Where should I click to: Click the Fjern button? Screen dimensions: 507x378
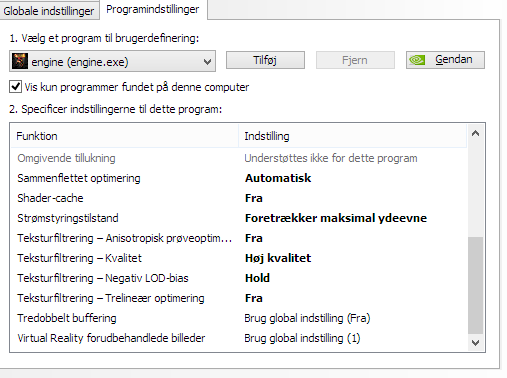355,60
